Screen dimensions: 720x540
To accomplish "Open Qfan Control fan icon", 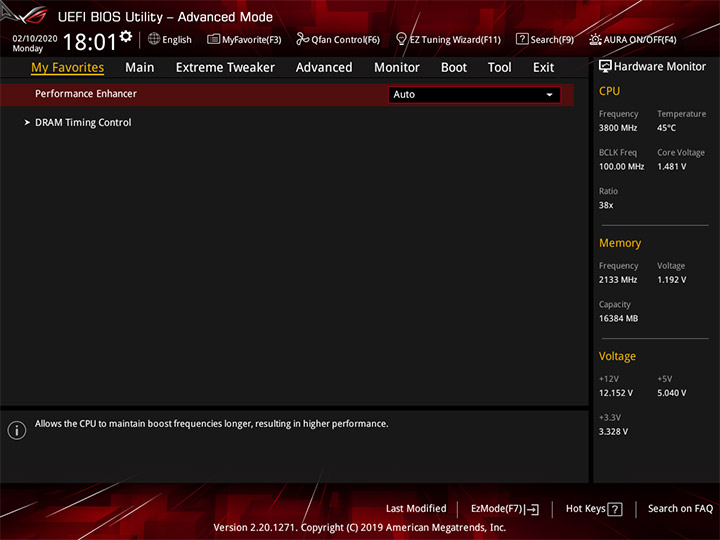I will [302, 39].
